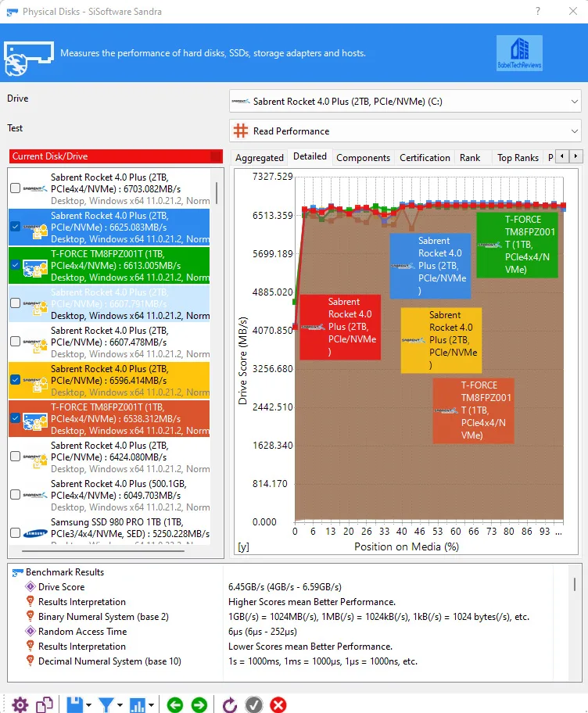Open the filter icon dropdown arrow

[120, 705]
